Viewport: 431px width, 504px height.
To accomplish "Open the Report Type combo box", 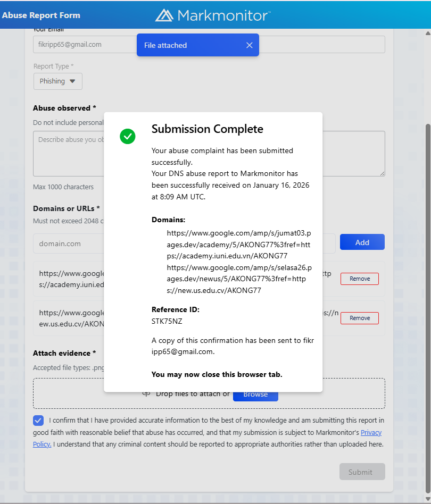I will point(58,81).
